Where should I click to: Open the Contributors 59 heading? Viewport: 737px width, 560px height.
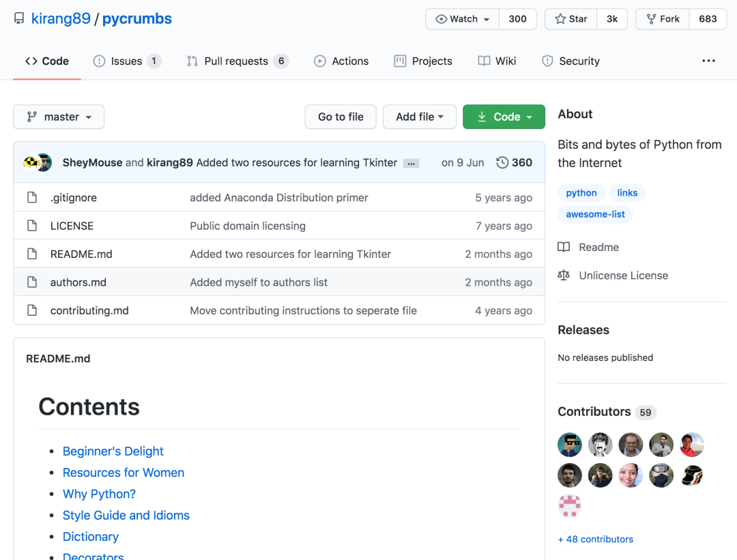607,412
